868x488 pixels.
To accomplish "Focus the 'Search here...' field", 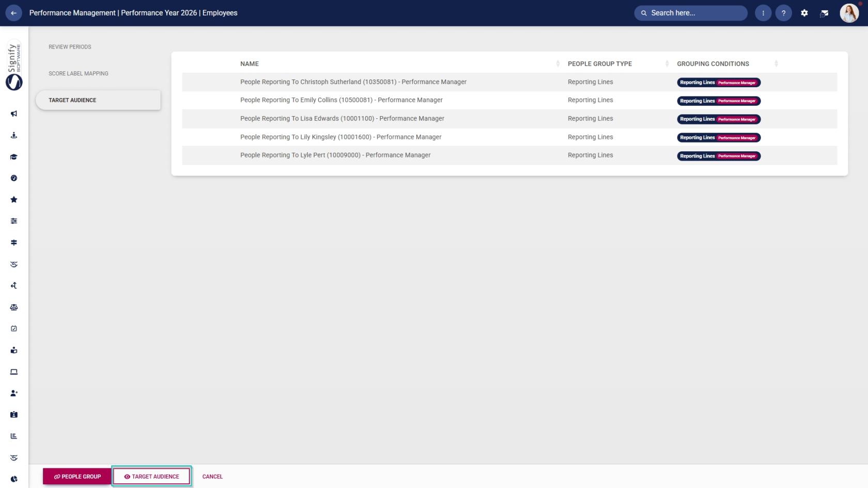I will (691, 13).
